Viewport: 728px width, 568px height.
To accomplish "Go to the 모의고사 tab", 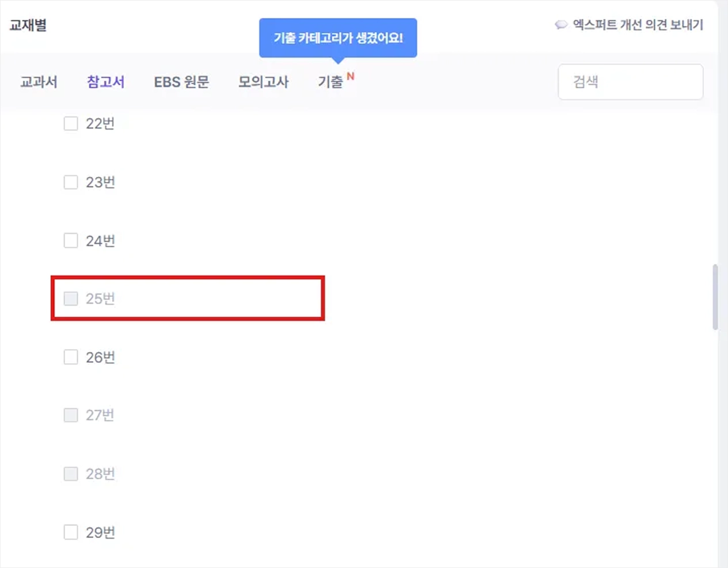I will click(263, 82).
